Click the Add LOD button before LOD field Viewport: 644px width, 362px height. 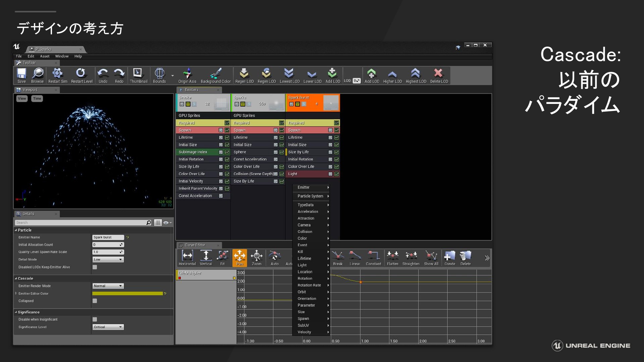(x=332, y=75)
